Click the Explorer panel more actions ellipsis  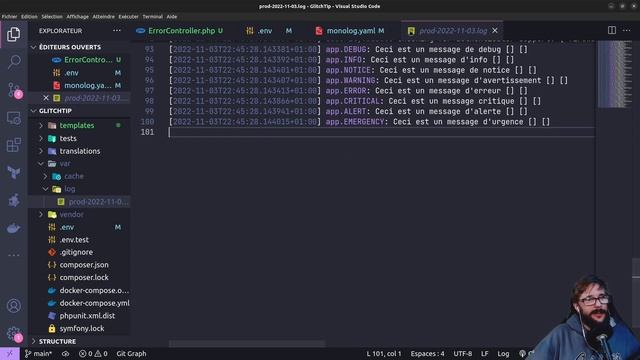[117, 31]
